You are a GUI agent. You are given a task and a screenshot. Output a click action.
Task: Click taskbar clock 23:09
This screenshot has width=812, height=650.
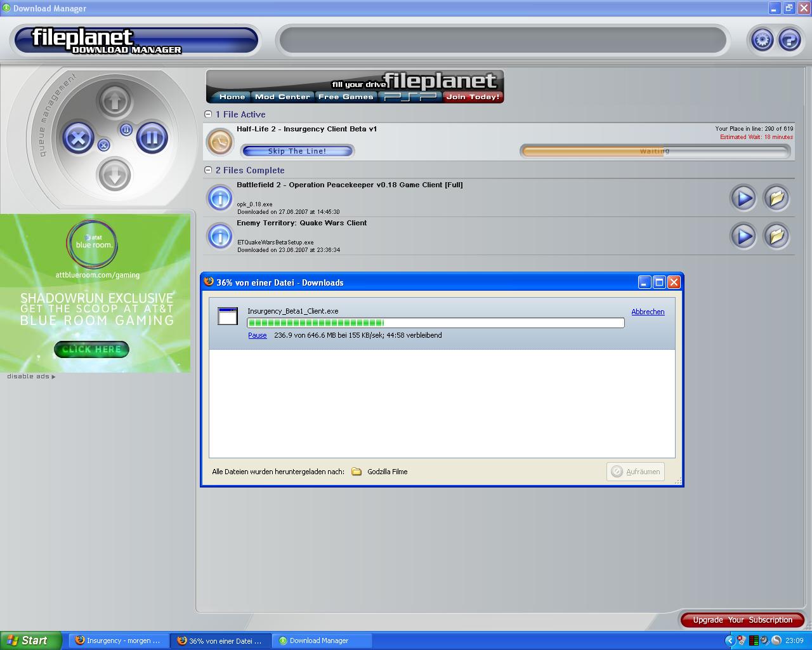pos(794,640)
